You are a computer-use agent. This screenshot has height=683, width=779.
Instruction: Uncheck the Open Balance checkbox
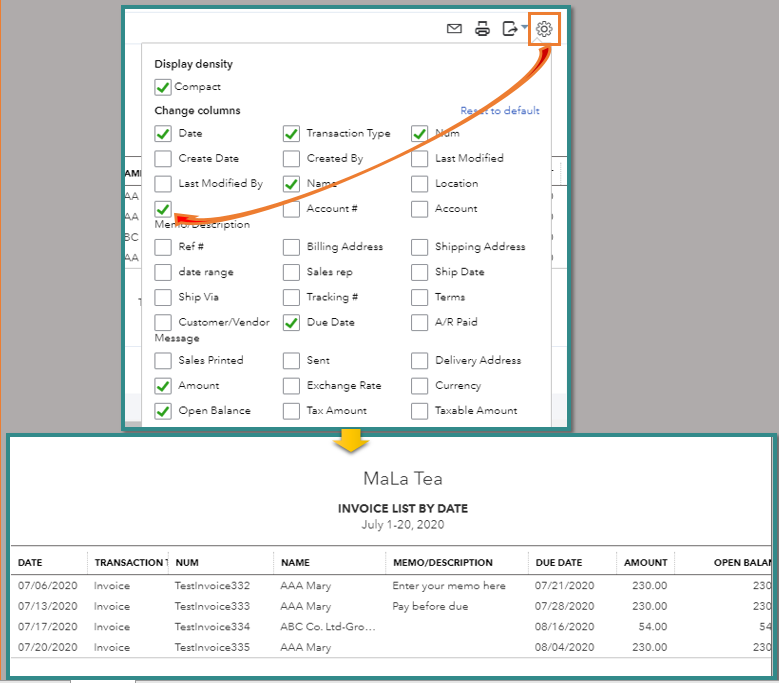point(162,411)
